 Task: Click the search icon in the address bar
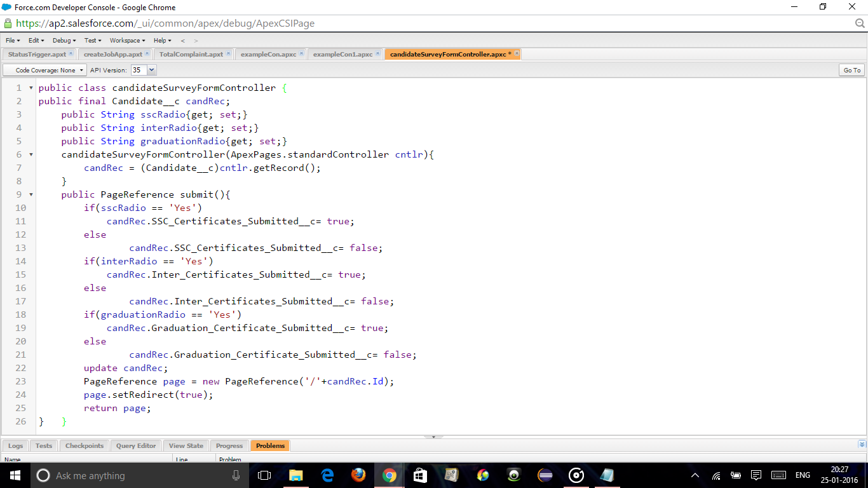pos(860,22)
